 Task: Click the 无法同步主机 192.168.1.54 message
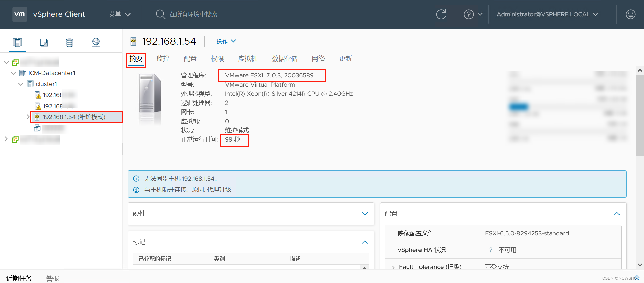(181, 179)
